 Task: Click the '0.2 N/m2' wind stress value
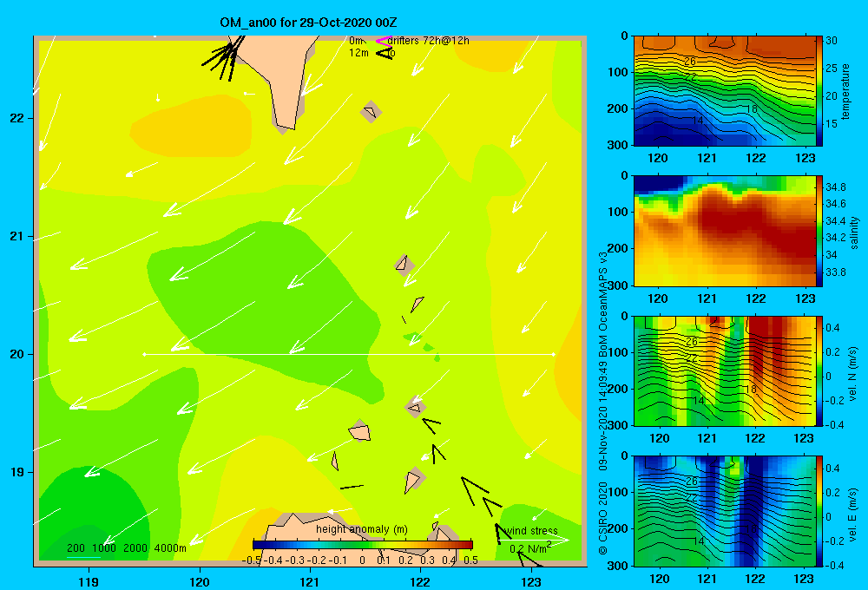[x=530, y=547]
